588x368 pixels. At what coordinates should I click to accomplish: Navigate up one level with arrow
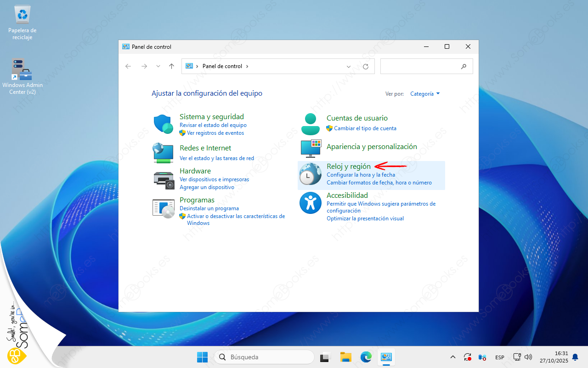[x=171, y=66]
